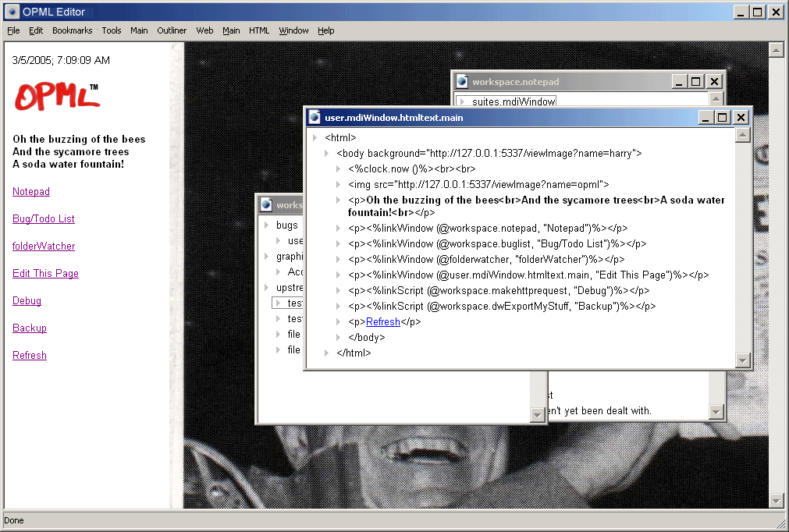Click the OPML Editor title bar icon
The image size is (789, 532).
12,12
